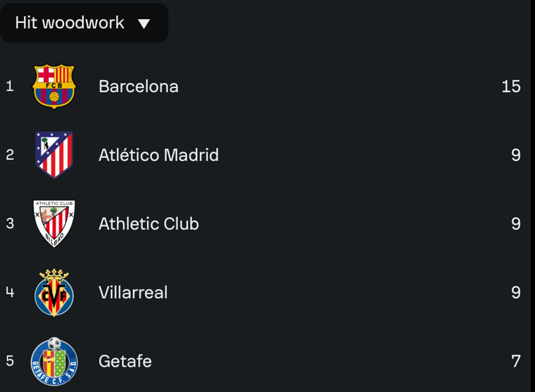Open the Hit woodwork dropdown
Viewport: 535px width, 392px height.
coord(84,23)
